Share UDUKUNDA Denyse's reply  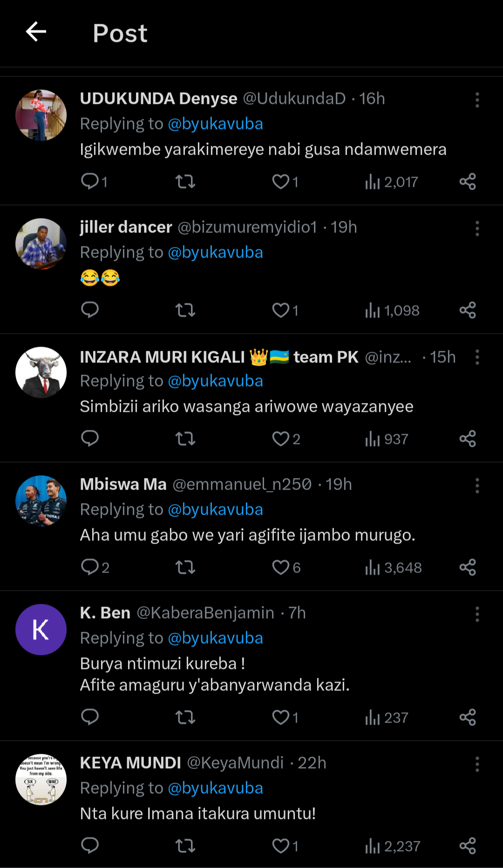(x=467, y=182)
